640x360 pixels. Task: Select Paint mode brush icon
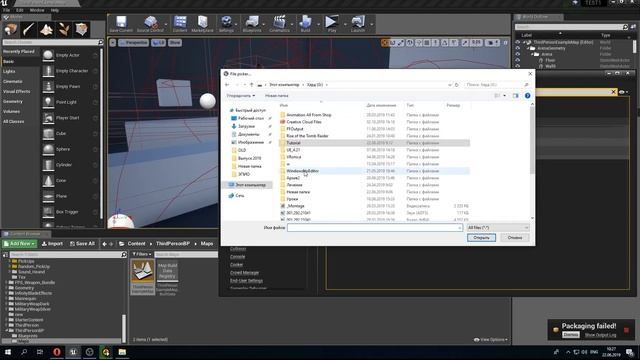click(28, 29)
